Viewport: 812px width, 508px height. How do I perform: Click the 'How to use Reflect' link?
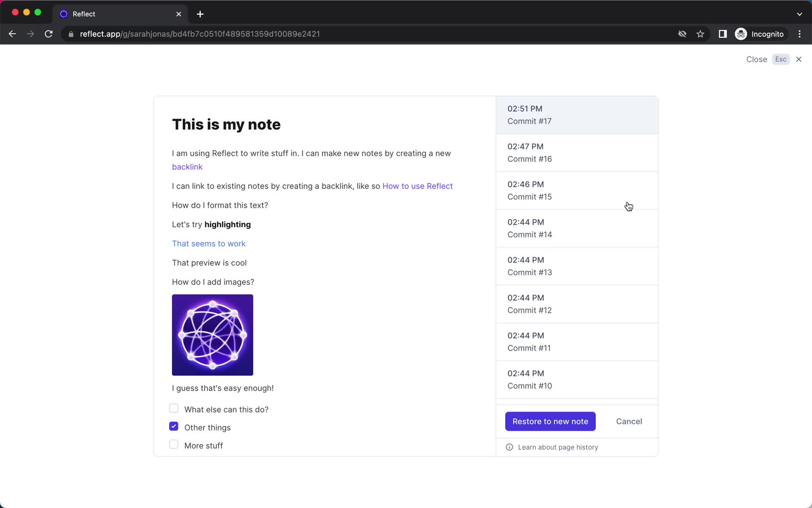click(x=417, y=186)
